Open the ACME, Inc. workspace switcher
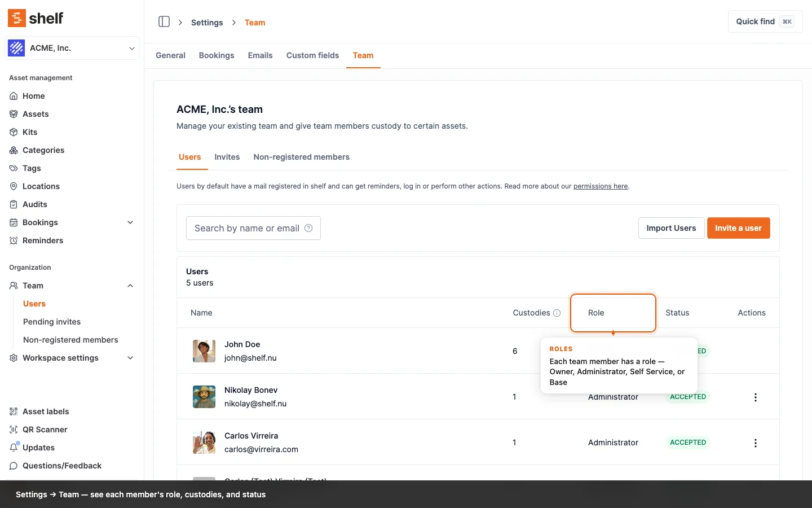Viewport: 812px width, 508px height. pyautogui.click(x=72, y=48)
